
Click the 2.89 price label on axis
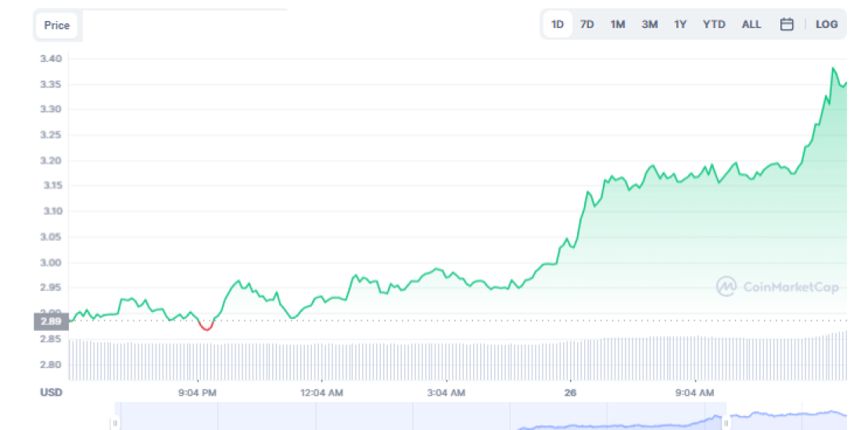point(51,321)
